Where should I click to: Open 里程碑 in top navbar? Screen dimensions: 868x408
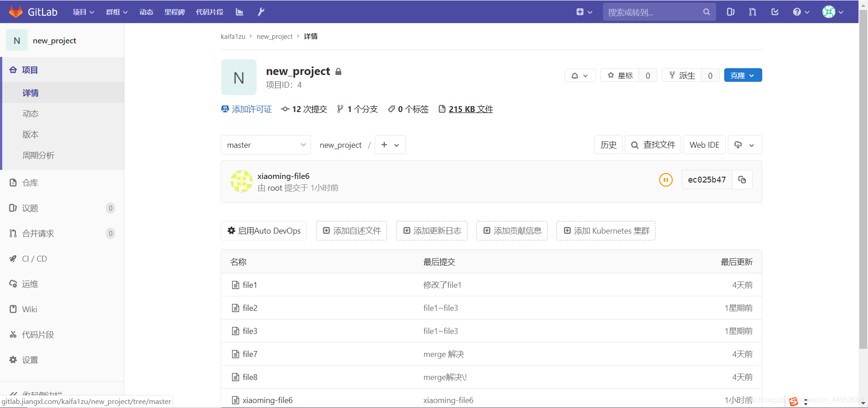coord(175,12)
